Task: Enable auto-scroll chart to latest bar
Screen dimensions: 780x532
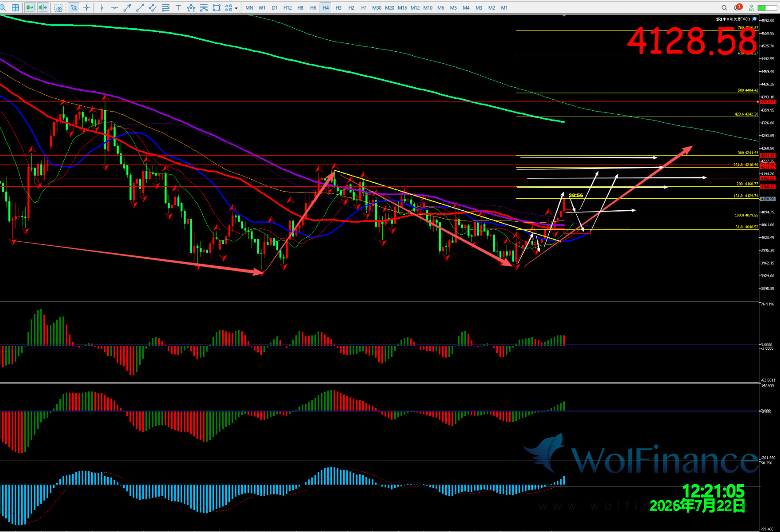Action: coord(30,8)
